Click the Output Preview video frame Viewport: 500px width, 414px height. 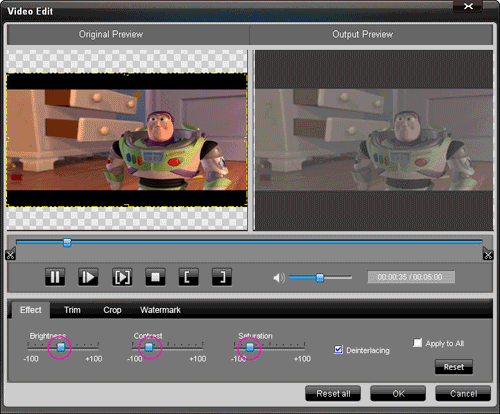[374, 140]
